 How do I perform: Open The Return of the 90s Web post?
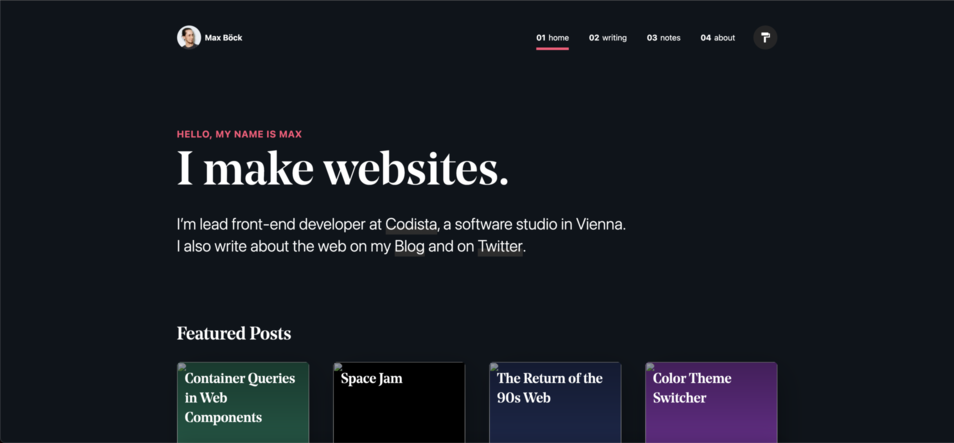[x=555, y=402]
